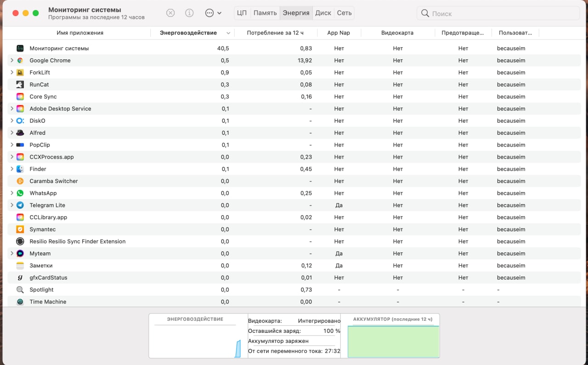Expand the Adobe Desktop Service row
Screen dimensions: 588x365
point(12,108)
